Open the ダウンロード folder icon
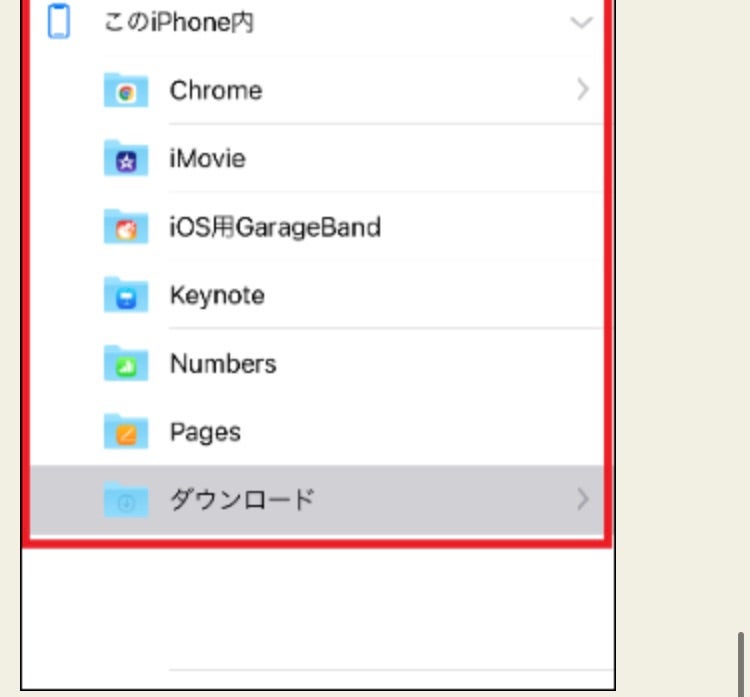Image resolution: width=750 pixels, height=697 pixels. [126, 500]
